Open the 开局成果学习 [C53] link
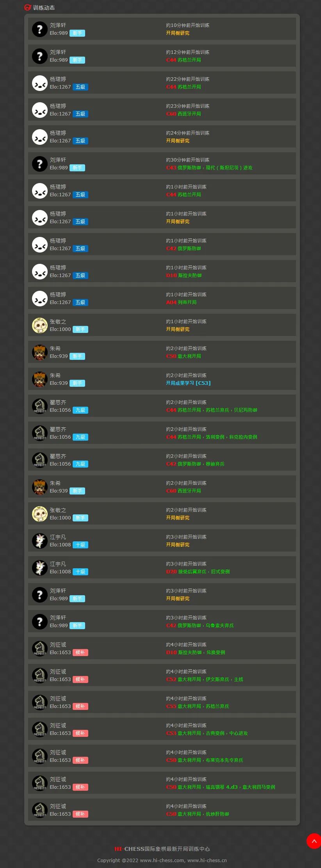 [x=188, y=383]
